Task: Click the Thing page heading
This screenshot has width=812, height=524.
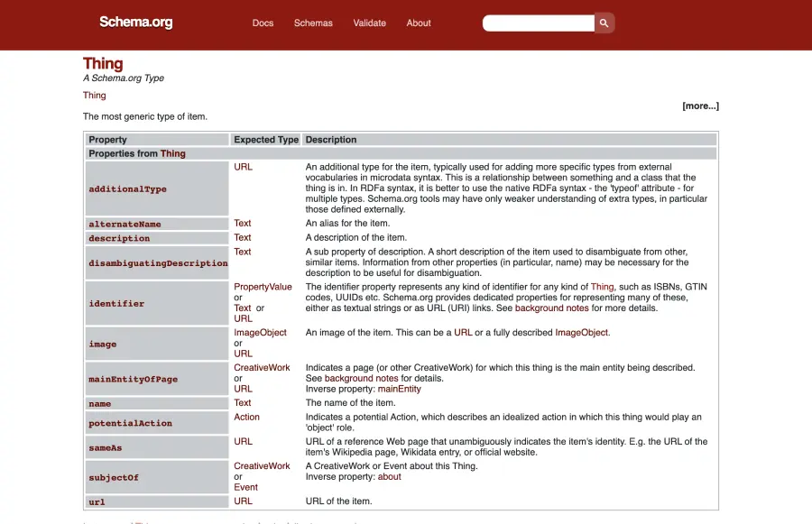Action: tap(103, 64)
